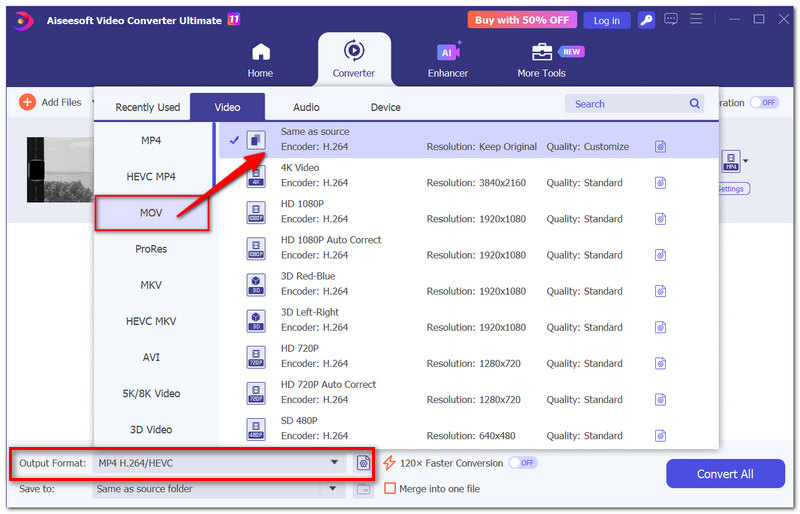
Task: Select the 4K Video preset icon
Action: click(256, 176)
